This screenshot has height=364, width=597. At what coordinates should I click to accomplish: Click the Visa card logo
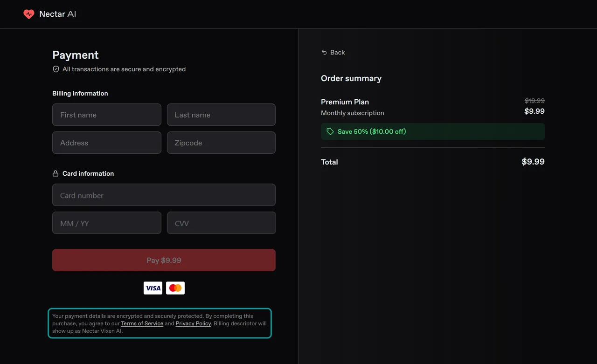(x=153, y=288)
